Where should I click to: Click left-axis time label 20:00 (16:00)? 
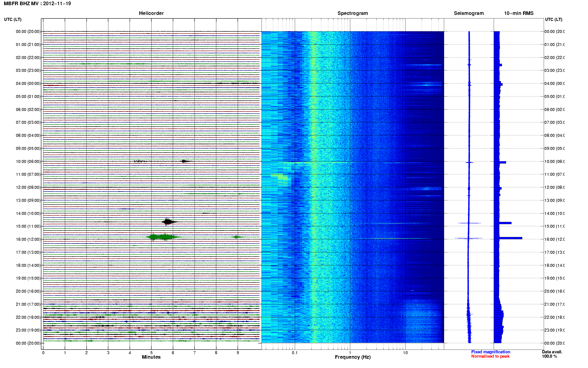pos(28,291)
